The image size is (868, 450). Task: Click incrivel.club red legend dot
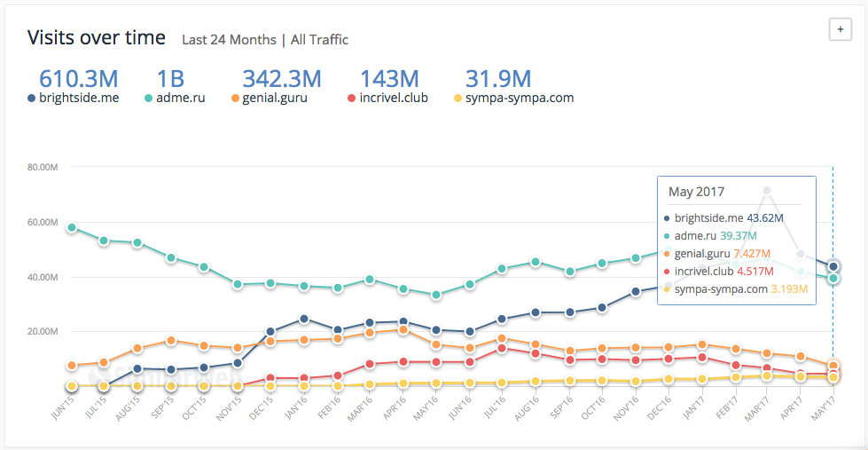(x=352, y=99)
